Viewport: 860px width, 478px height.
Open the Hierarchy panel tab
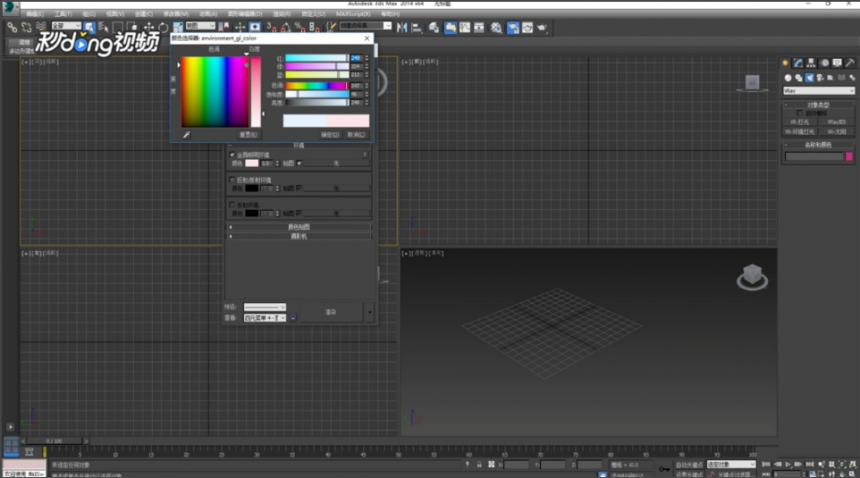click(x=811, y=63)
